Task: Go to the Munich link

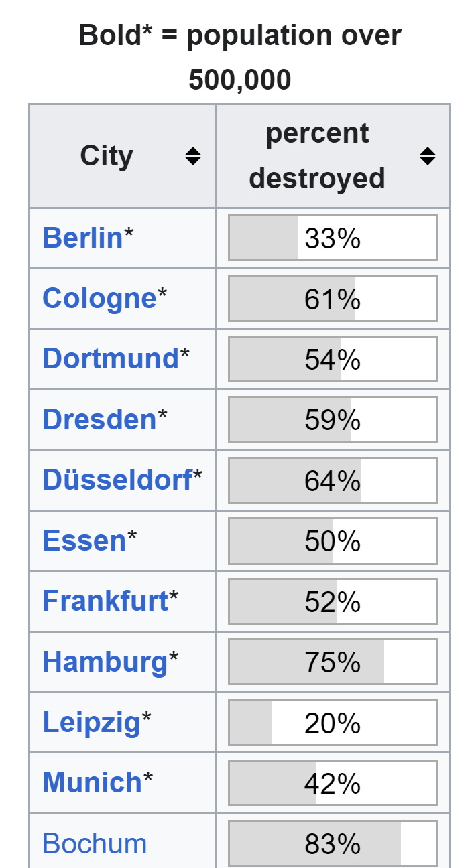Action: click(x=92, y=782)
